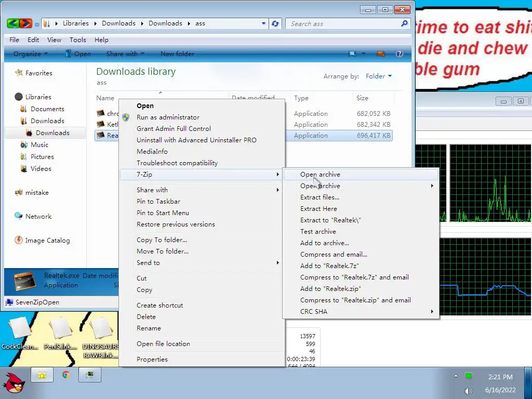532x399 pixels.
Task: Expand the recent pages dropdown arrow
Action: pos(37,24)
